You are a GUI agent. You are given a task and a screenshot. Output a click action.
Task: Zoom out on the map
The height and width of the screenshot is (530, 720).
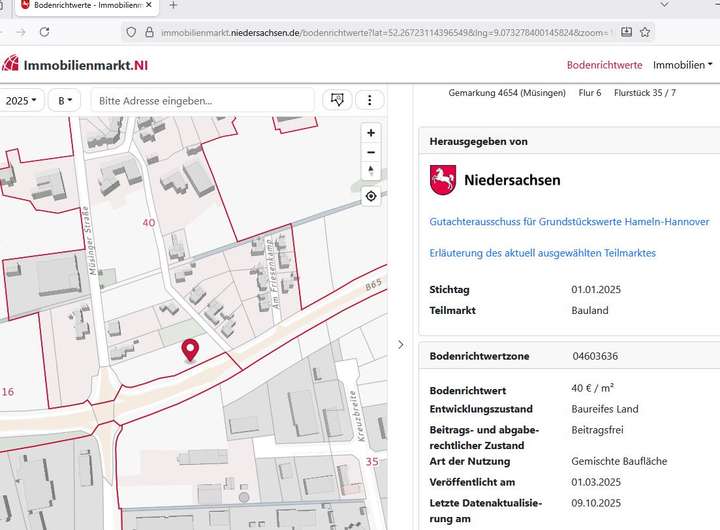pos(371,152)
